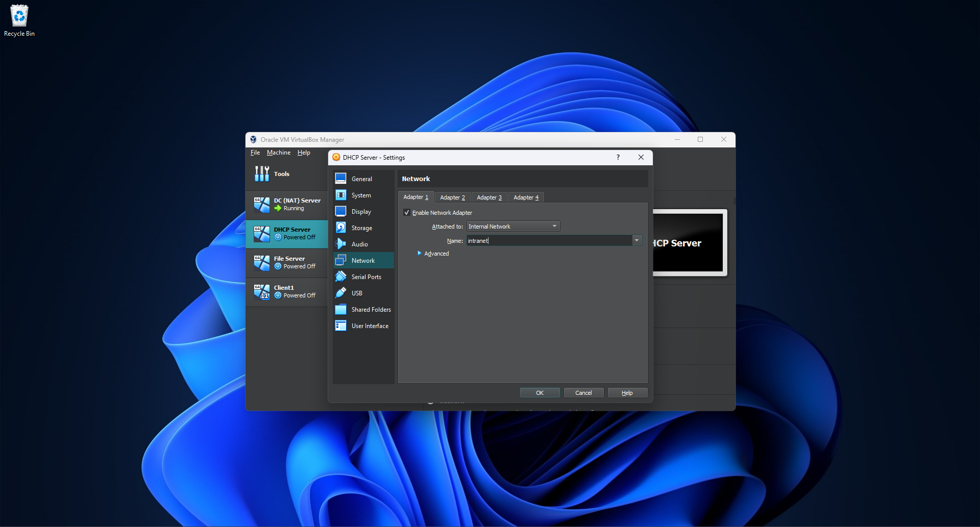Open the network Name dropdown arrow

coord(636,241)
